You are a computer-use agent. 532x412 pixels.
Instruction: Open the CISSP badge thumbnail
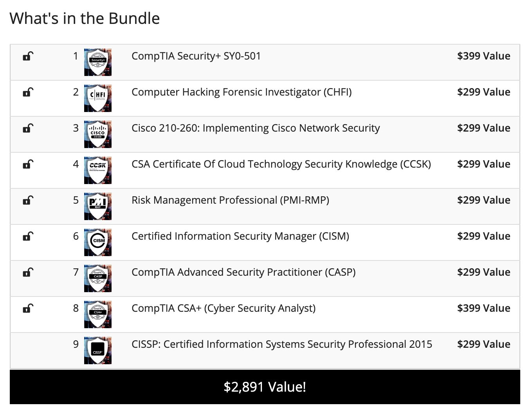coord(98,351)
